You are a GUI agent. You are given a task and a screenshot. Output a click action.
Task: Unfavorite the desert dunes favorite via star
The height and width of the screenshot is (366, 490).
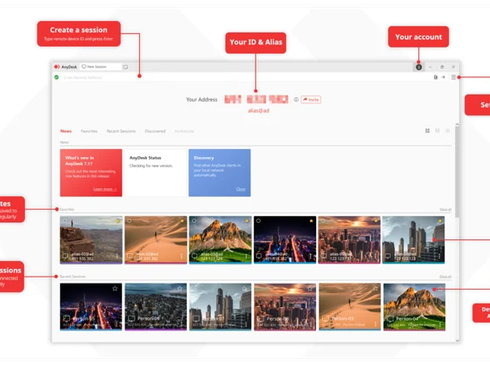pos(182,221)
